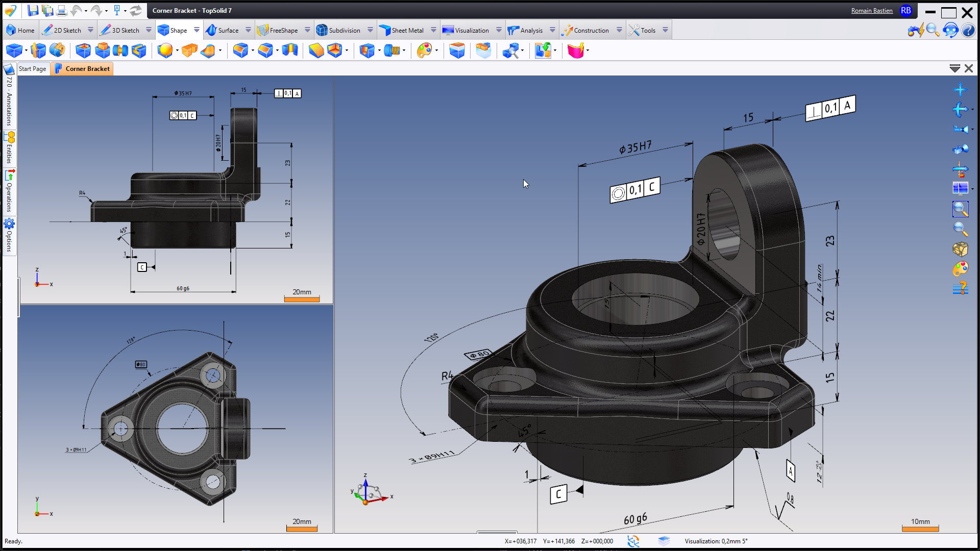Select the pan view cross-arrows icon
Image resolution: width=980 pixels, height=551 pixels.
(960, 90)
